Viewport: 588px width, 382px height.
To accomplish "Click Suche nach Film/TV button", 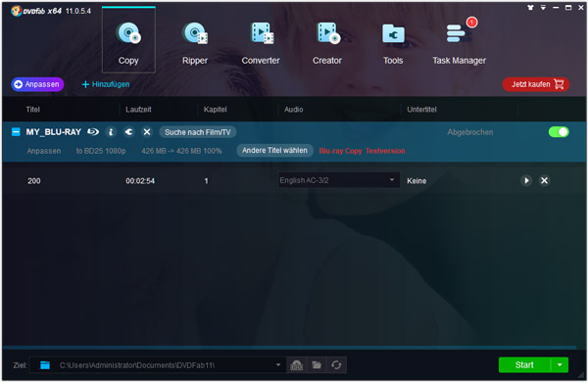I will pos(198,132).
